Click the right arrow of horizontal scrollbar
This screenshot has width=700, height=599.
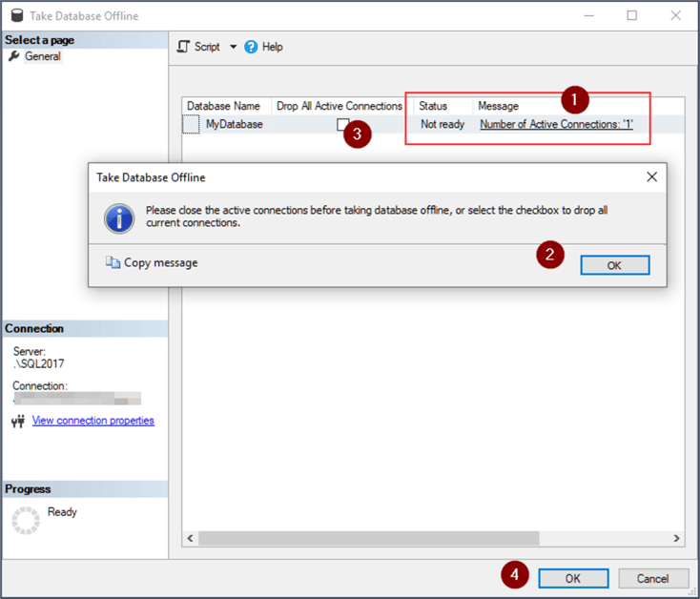[x=676, y=538]
